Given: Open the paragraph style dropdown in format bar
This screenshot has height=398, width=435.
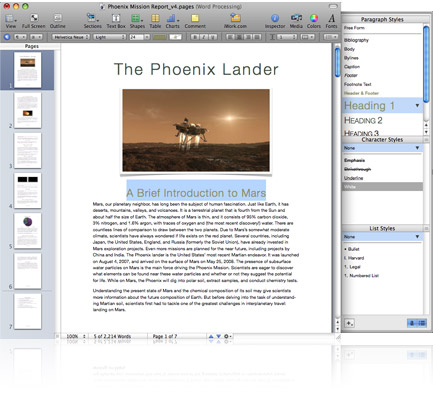Looking at the screenshot, I should coord(20,37).
